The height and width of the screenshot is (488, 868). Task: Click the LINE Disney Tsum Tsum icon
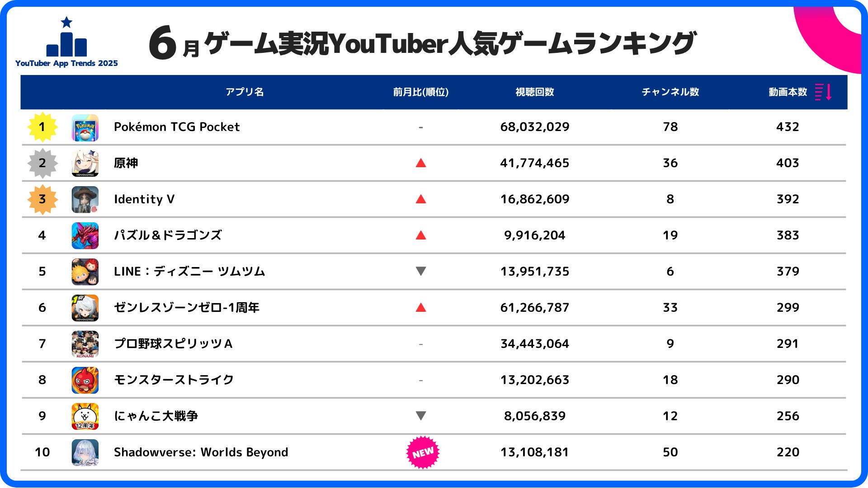pos(85,272)
